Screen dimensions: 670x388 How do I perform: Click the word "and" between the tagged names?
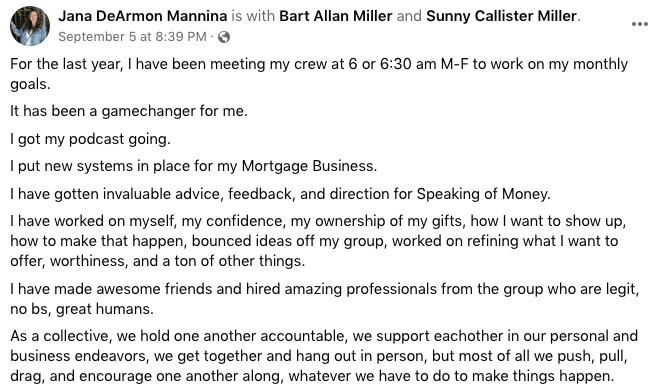pos(409,16)
